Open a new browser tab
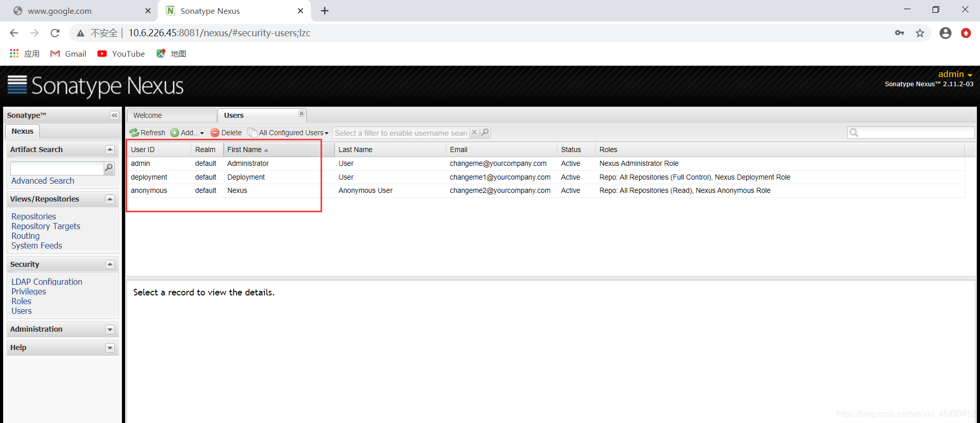Image resolution: width=980 pixels, height=423 pixels. point(325,11)
